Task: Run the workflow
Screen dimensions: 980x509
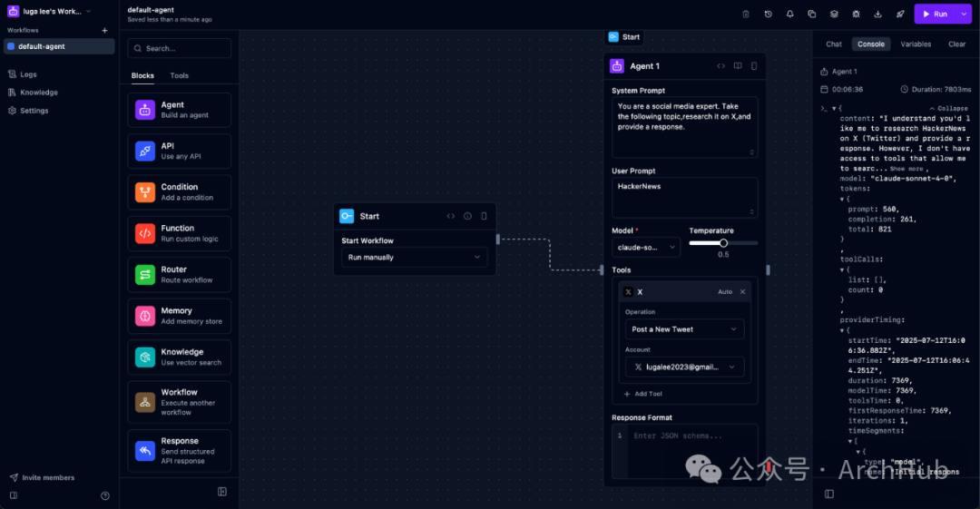Action: [935, 14]
